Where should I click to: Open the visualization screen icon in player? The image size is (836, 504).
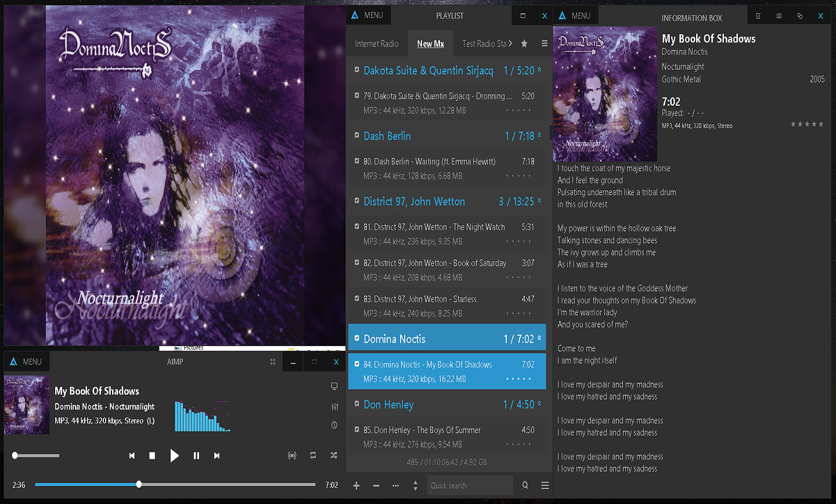click(334, 386)
